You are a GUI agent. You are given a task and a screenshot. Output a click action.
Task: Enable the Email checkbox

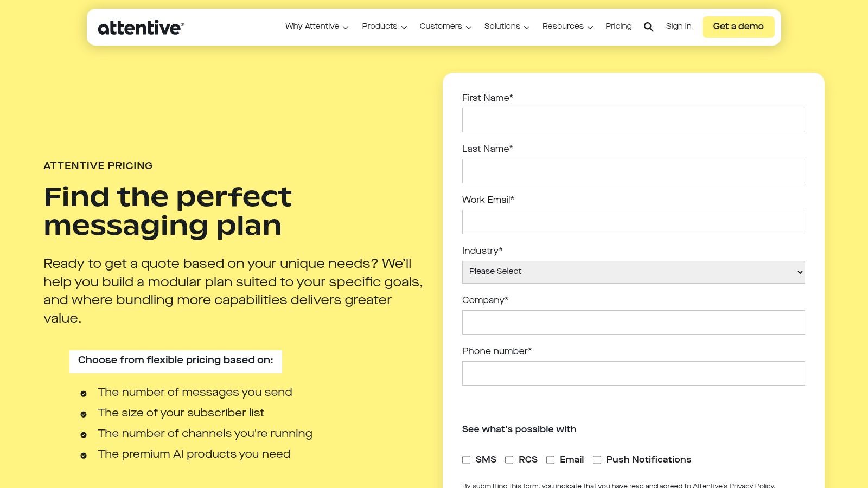click(x=550, y=460)
